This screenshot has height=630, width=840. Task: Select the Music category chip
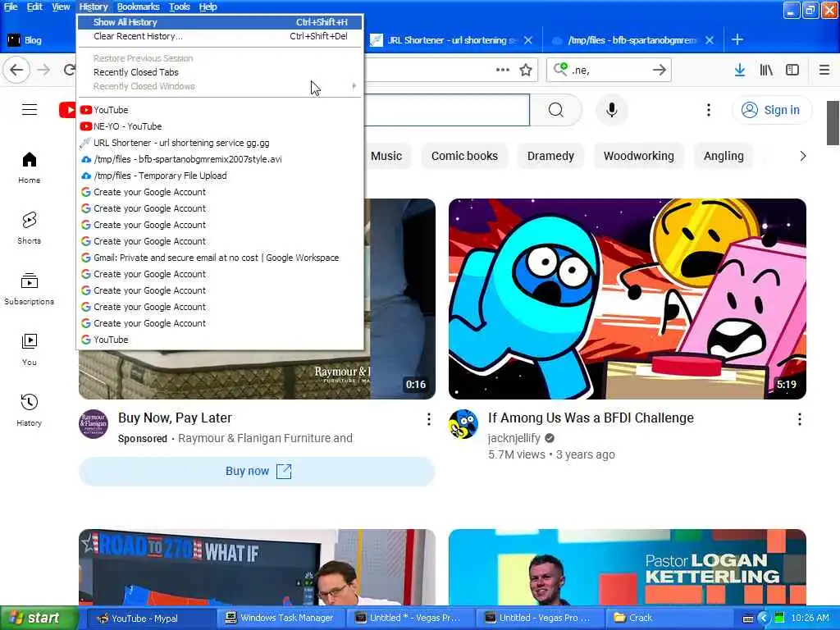[386, 156]
